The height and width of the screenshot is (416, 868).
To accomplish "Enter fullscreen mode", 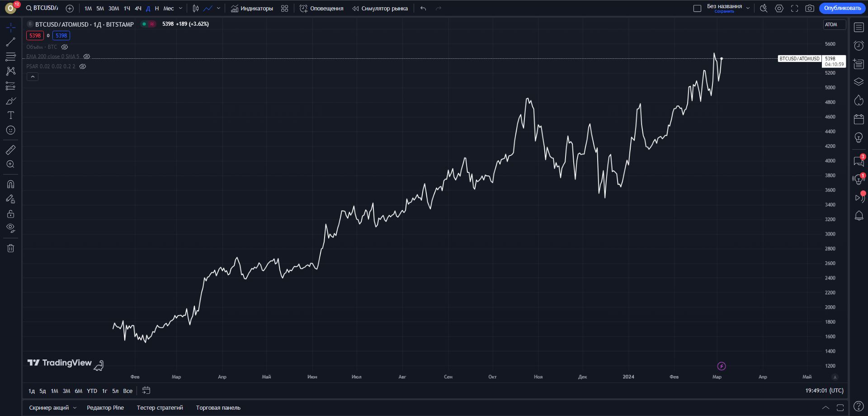I will [794, 8].
